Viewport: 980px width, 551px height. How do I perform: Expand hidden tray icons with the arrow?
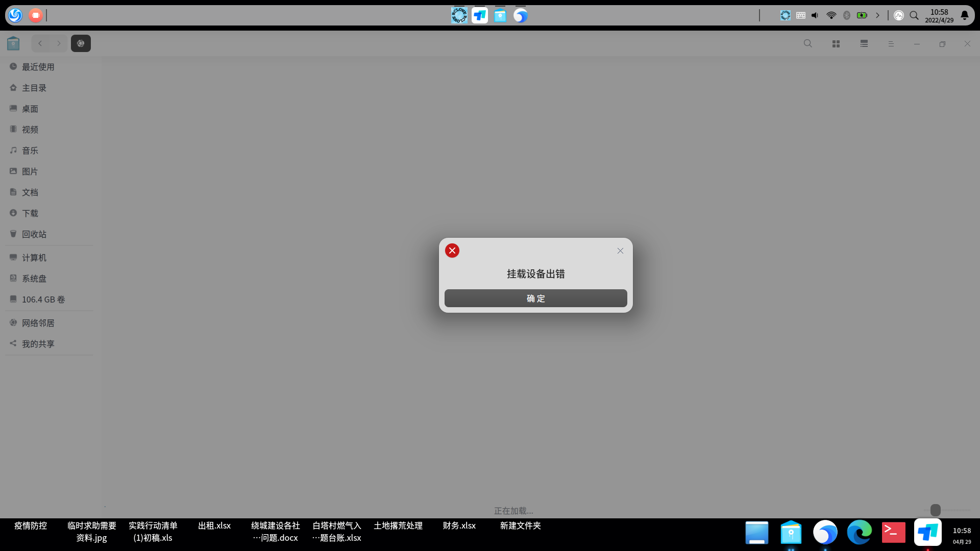point(877,15)
